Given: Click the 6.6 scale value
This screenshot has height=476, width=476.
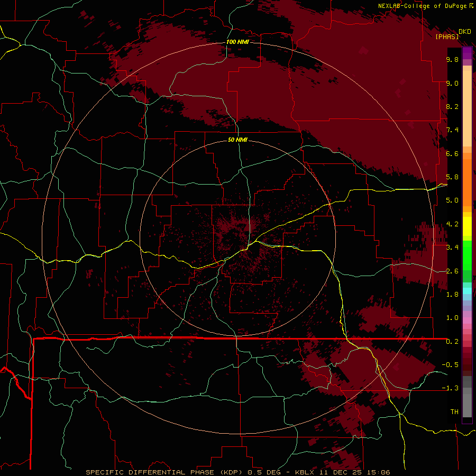Looking at the screenshot, I should pos(452,153).
